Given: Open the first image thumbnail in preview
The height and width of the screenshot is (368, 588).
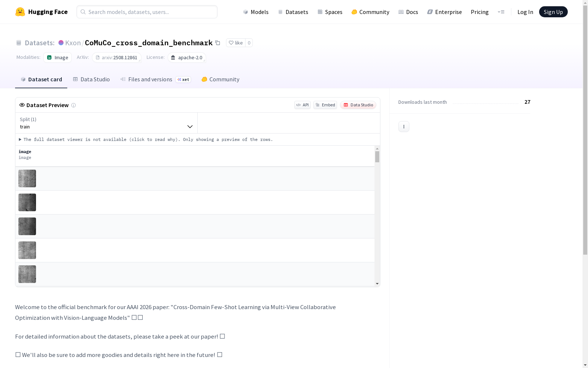Looking at the screenshot, I should [x=27, y=178].
